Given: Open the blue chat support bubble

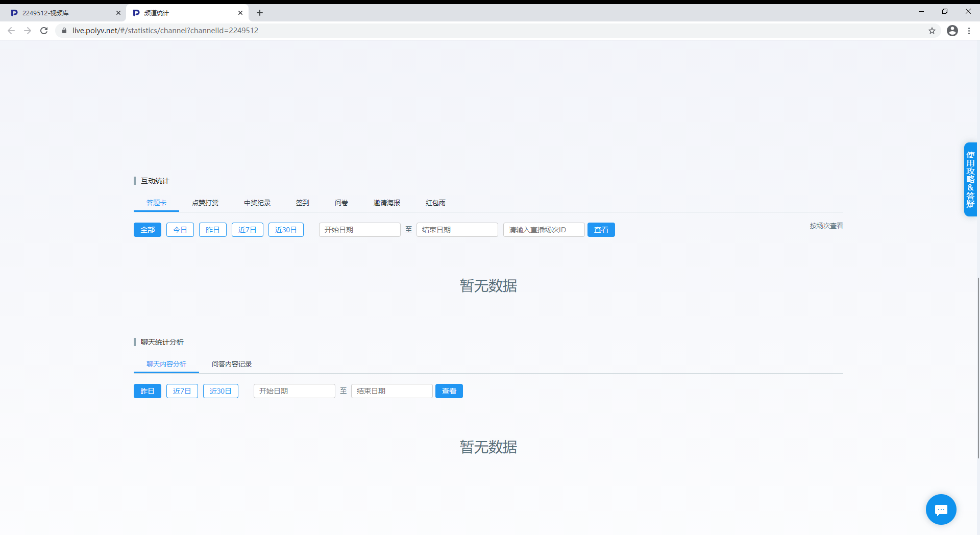Looking at the screenshot, I should pos(941,509).
